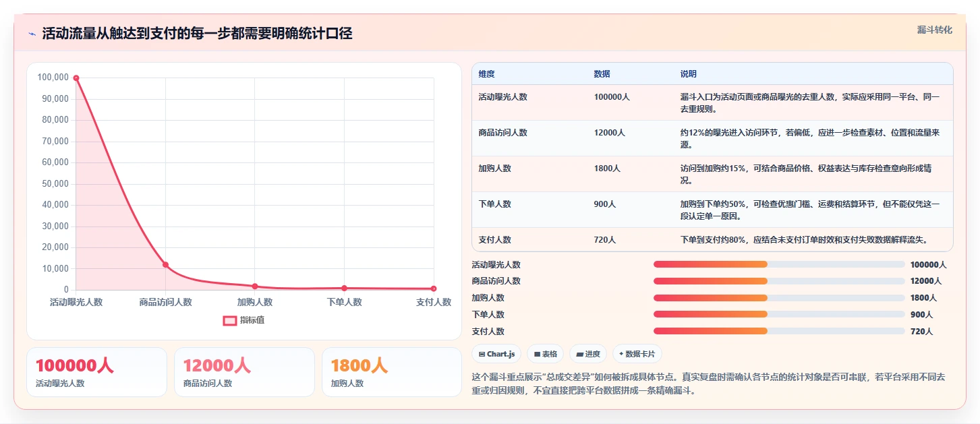Click the 900人 value in the table

[x=604, y=204]
